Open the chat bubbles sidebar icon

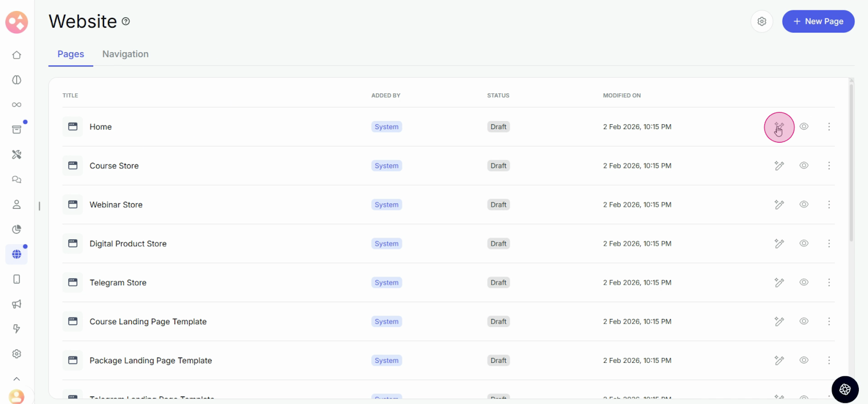click(x=17, y=179)
